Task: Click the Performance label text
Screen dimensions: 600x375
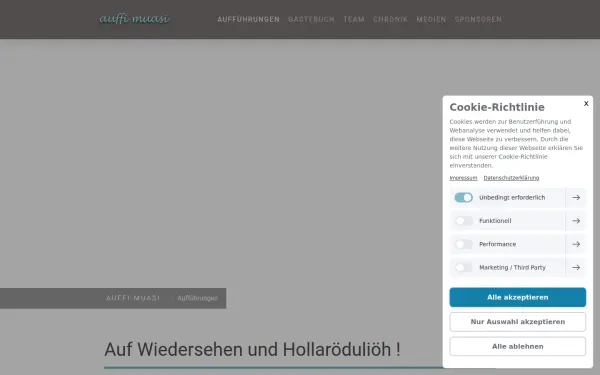Action: point(497,244)
